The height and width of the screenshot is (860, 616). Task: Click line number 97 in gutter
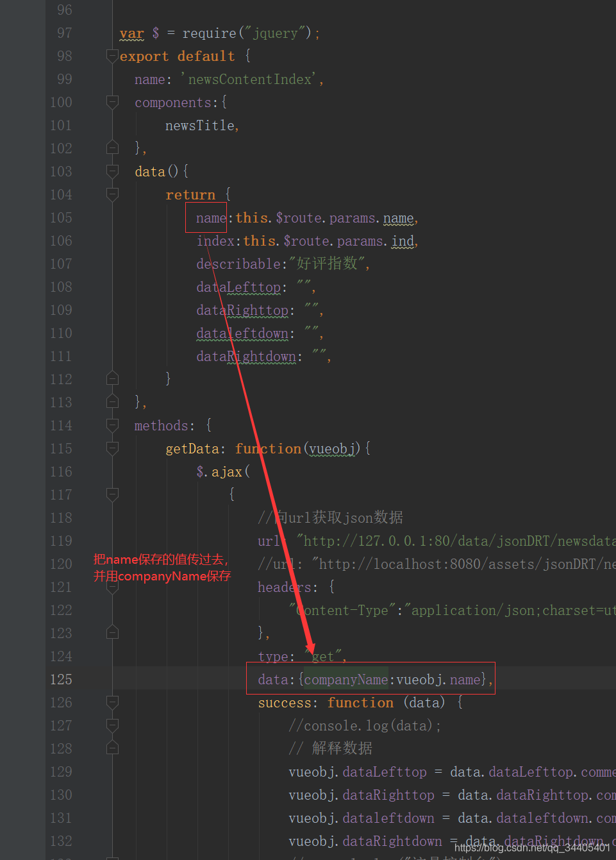(64, 33)
